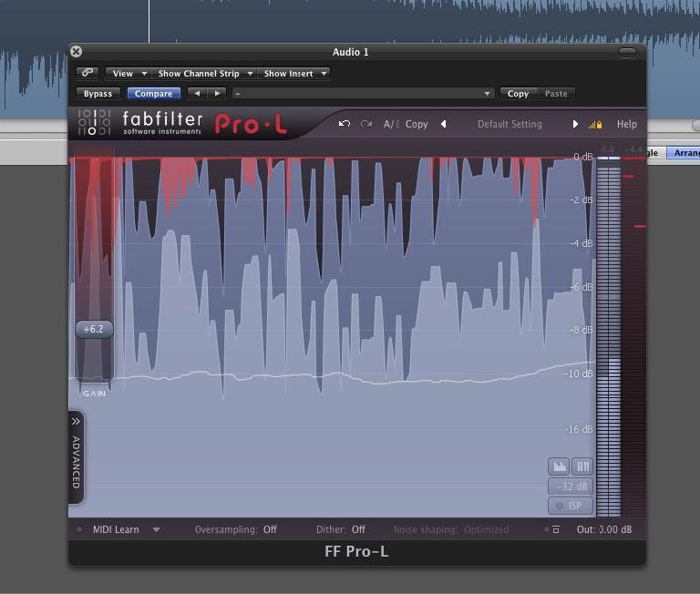Screen dimensions: 700x594
Task: Click the -10 dB scale label
Action: pyautogui.click(x=580, y=374)
